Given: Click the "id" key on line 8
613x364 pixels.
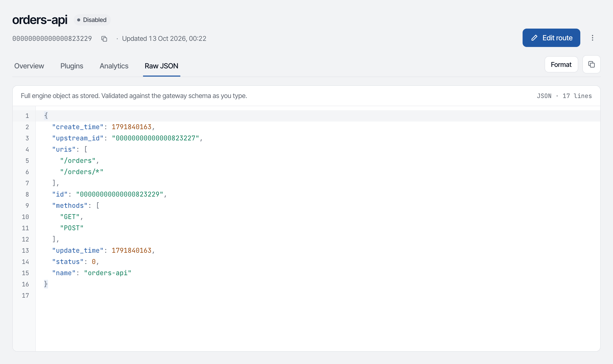Looking at the screenshot, I should click(x=60, y=194).
